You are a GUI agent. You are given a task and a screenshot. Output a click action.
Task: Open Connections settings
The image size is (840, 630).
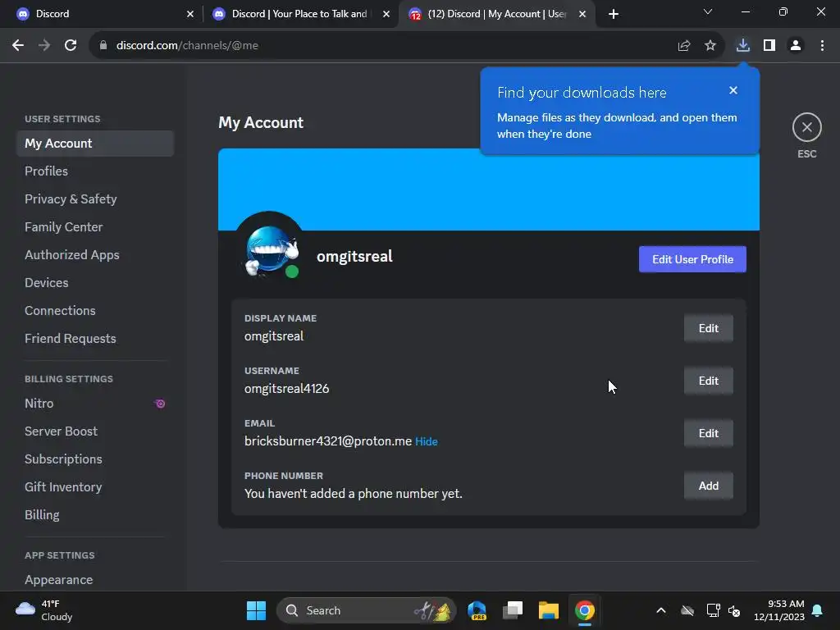[x=95, y=311]
